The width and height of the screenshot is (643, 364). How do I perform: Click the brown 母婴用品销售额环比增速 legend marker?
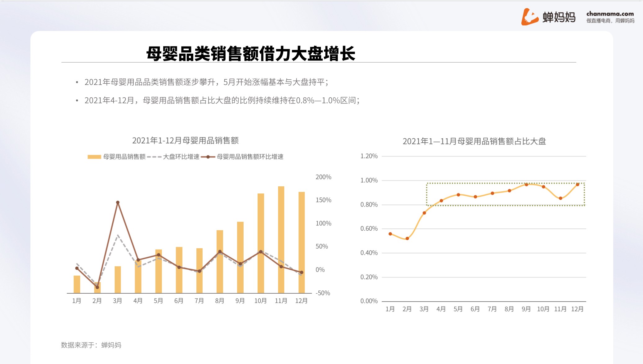click(x=208, y=157)
